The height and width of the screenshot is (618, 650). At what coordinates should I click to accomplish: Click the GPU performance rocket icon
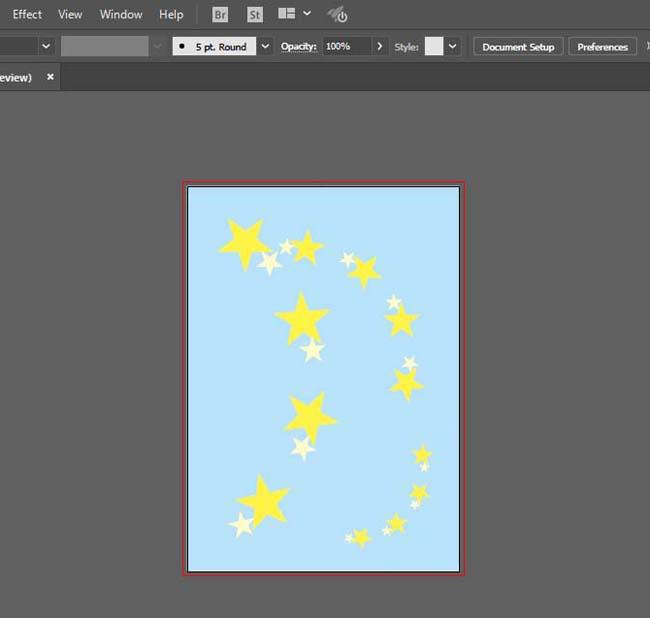click(x=337, y=15)
